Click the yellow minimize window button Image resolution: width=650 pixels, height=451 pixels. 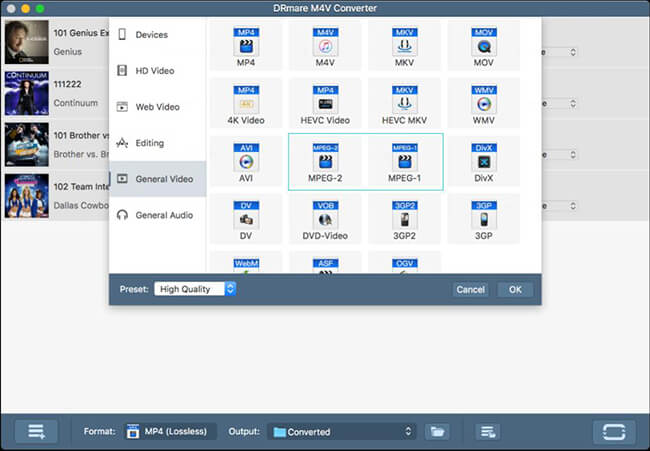26,8
